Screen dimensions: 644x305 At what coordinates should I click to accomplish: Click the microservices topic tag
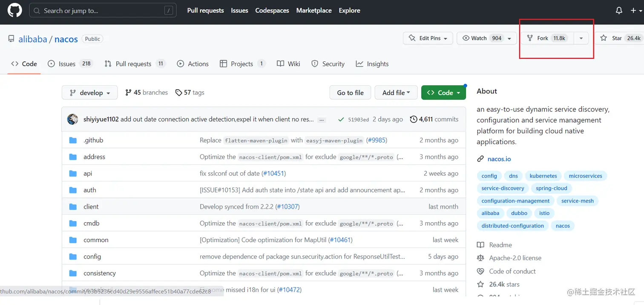coord(586,176)
